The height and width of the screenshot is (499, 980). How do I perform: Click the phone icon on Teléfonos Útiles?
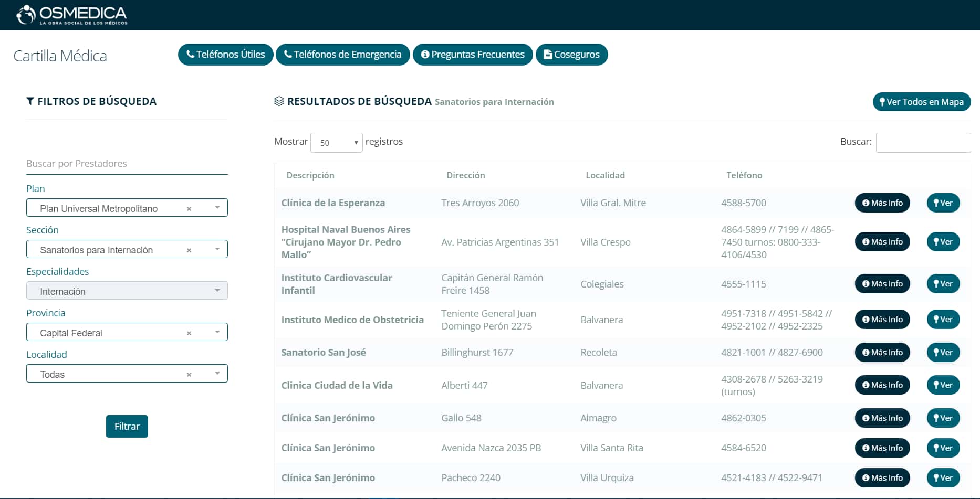[x=191, y=54]
